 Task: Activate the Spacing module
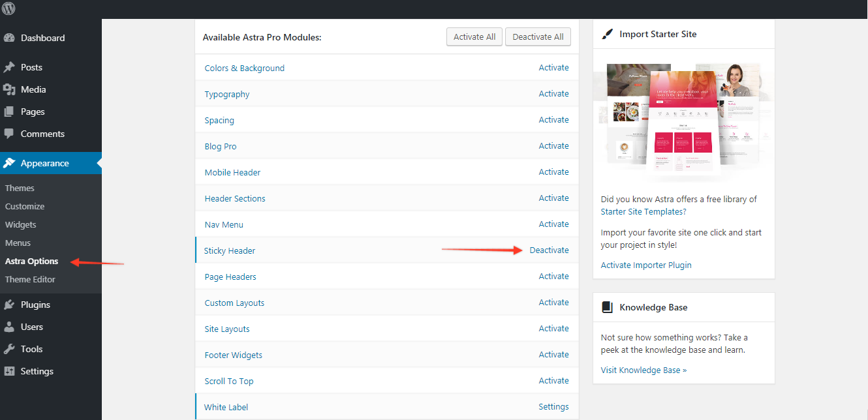[553, 120]
